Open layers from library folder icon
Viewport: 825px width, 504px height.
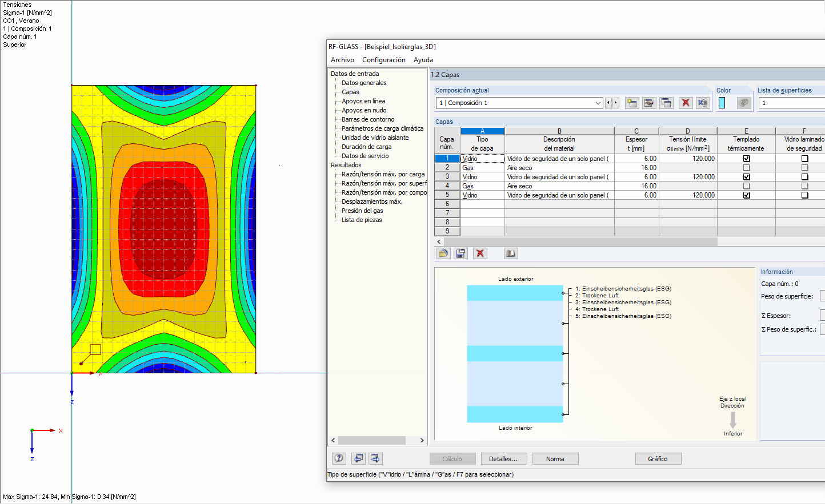coord(443,253)
